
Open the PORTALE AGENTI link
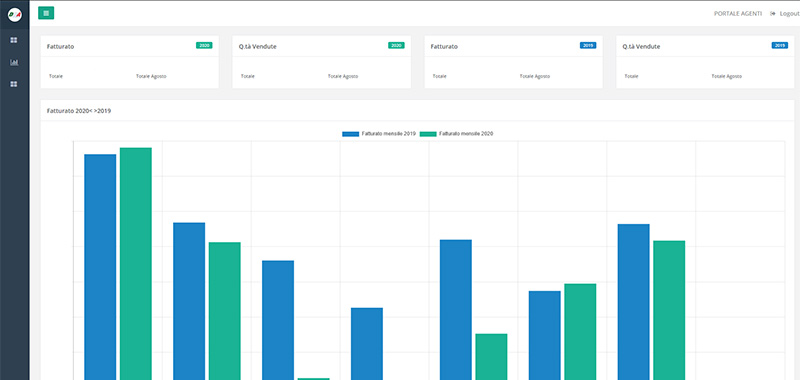click(x=738, y=14)
